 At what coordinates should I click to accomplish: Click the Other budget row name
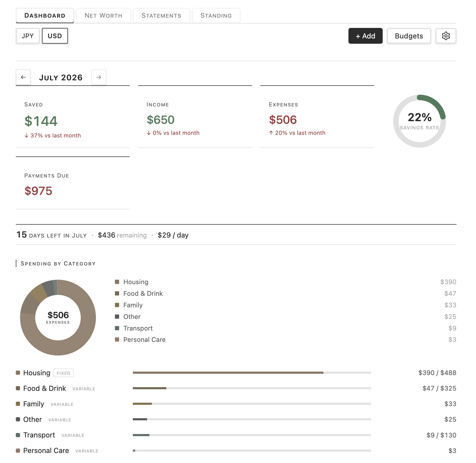click(32, 419)
